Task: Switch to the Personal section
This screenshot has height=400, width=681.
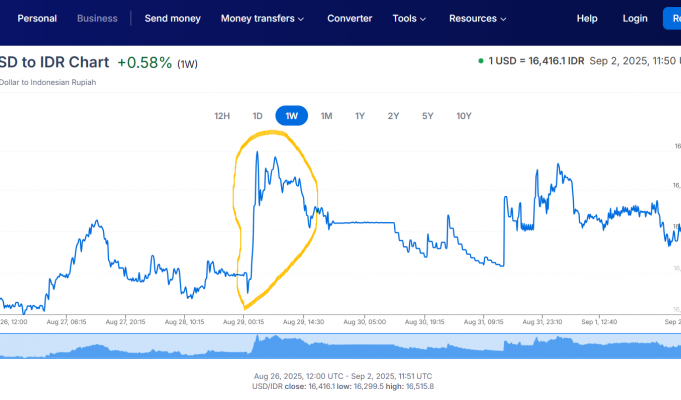Action: click(x=37, y=18)
